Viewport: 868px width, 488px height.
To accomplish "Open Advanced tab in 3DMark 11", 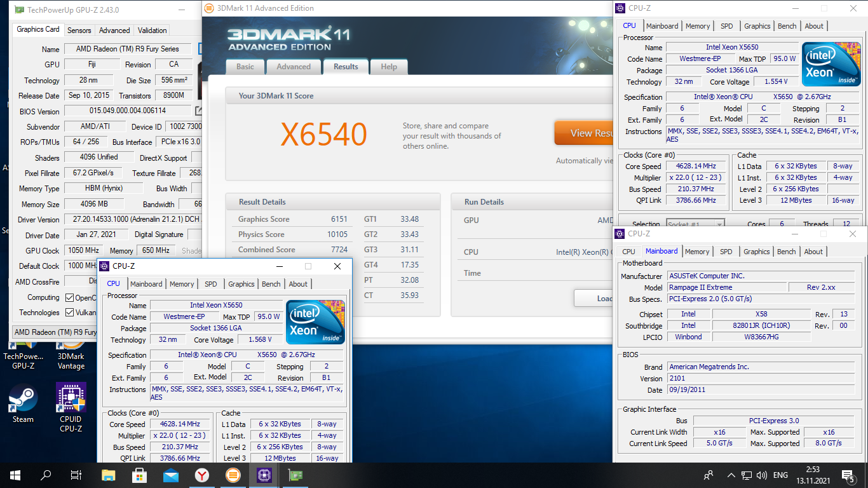I will coord(294,67).
